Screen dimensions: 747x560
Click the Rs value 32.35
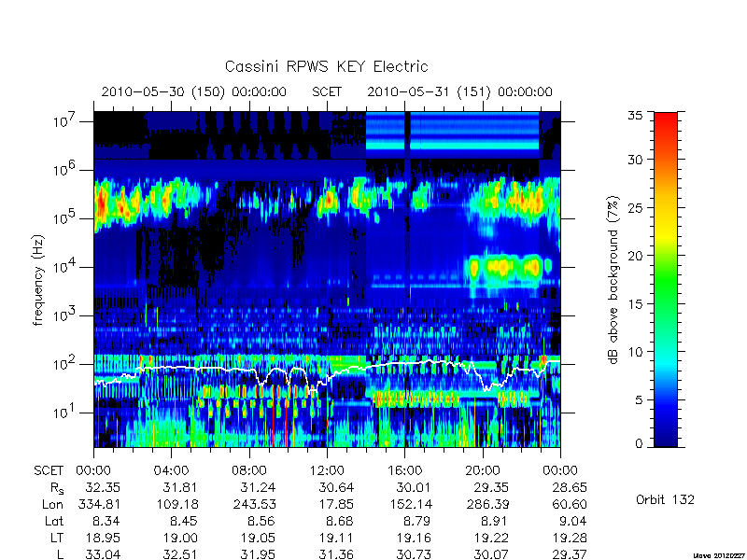pyautogui.click(x=103, y=487)
